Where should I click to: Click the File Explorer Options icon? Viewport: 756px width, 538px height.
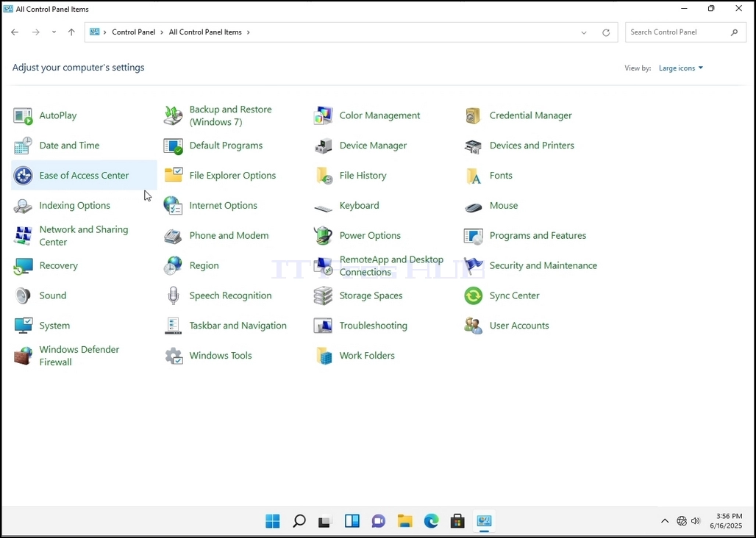[x=173, y=176]
